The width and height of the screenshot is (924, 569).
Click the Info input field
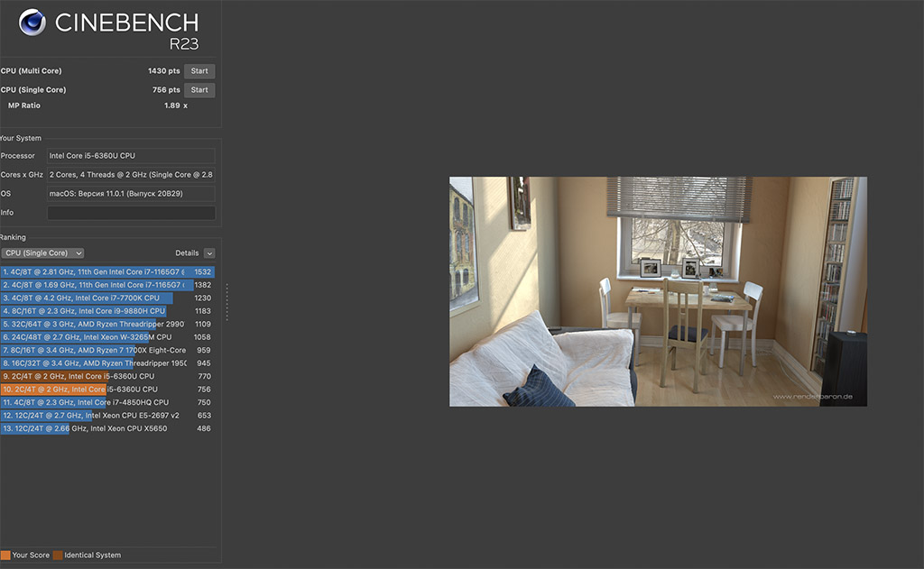tap(131, 213)
